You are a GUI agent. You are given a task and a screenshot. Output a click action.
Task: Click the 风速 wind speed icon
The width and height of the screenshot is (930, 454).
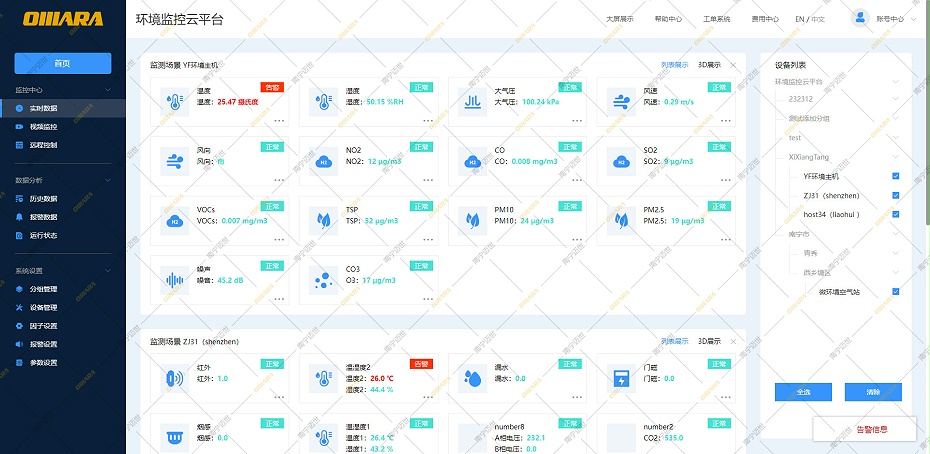click(x=620, y=101)
